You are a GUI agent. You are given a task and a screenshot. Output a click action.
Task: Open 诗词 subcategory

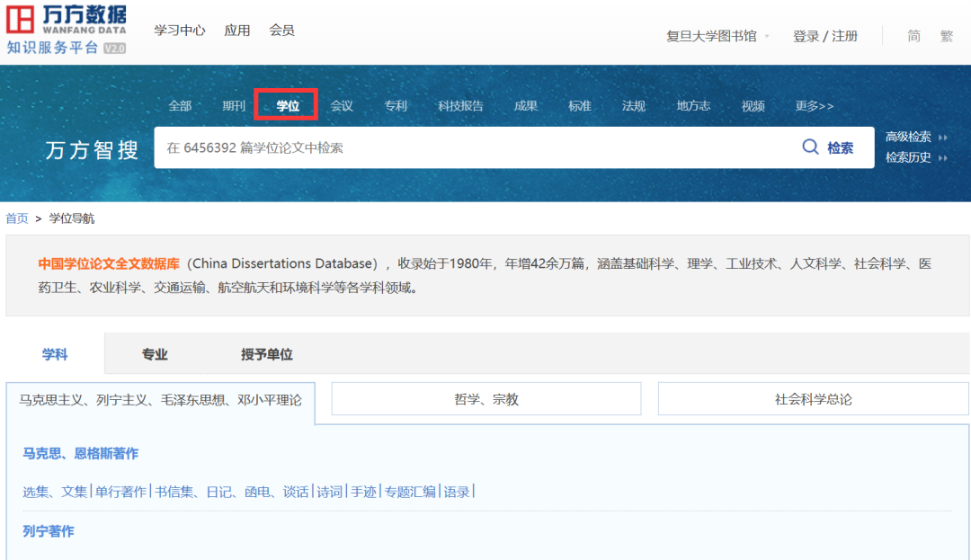pos(329,492)
